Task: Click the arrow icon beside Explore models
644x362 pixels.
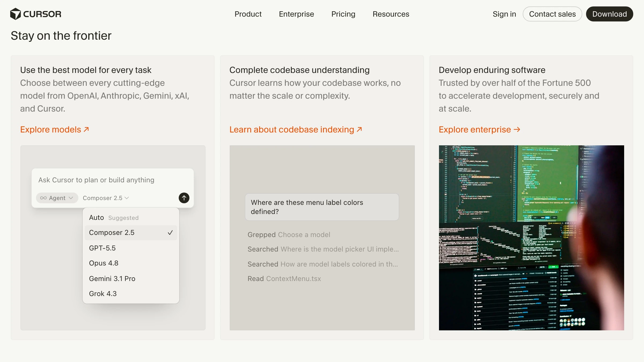Action: click(86, 130)
